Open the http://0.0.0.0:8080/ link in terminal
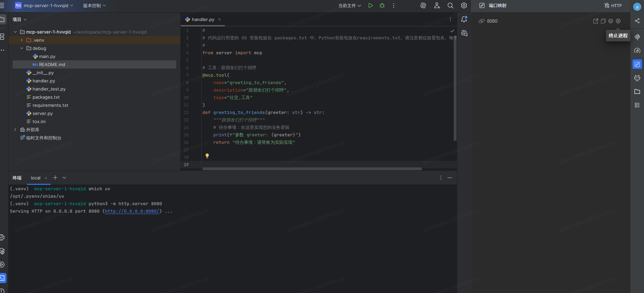The width and height of the screenshot is (644, 293). pos(132,211)
